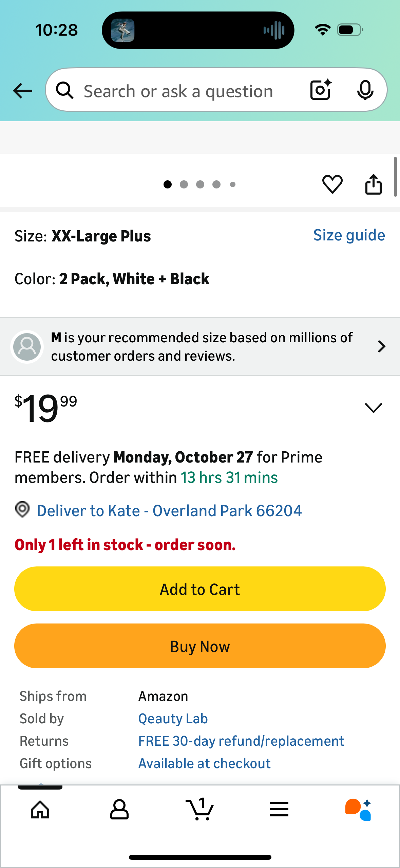Open the Qeauty Lab seller page
The image size is (400, 868).
[173, 719]
